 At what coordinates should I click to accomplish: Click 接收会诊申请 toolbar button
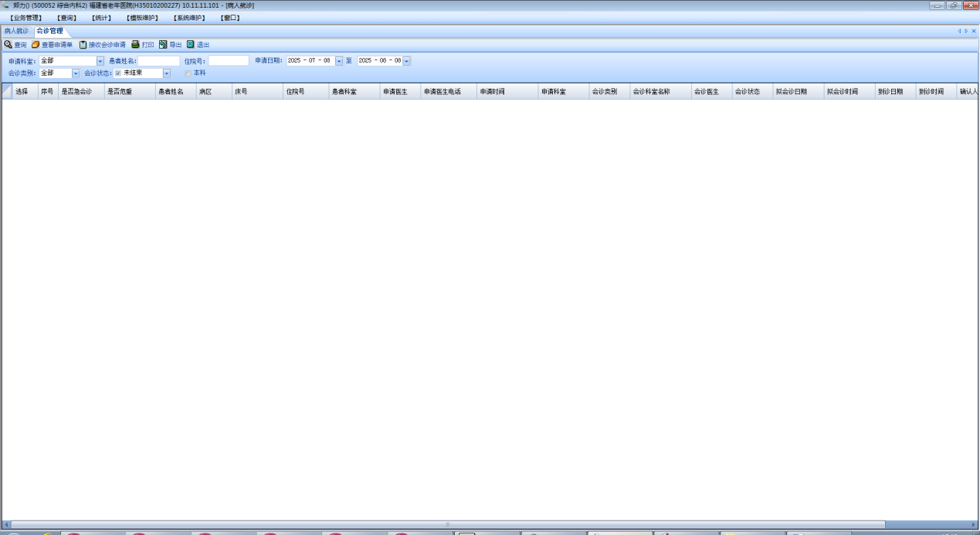pyautogui.click(x=102, y=45)
